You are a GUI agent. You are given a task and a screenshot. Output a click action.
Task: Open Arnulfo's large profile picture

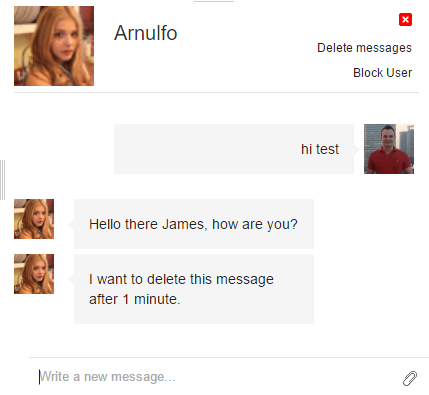(x=54, y=46)
